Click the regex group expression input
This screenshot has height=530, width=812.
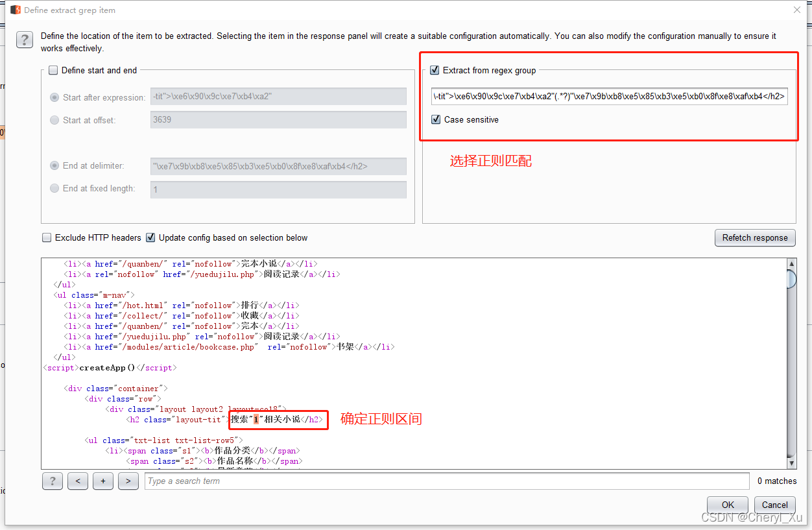[610, 97]
